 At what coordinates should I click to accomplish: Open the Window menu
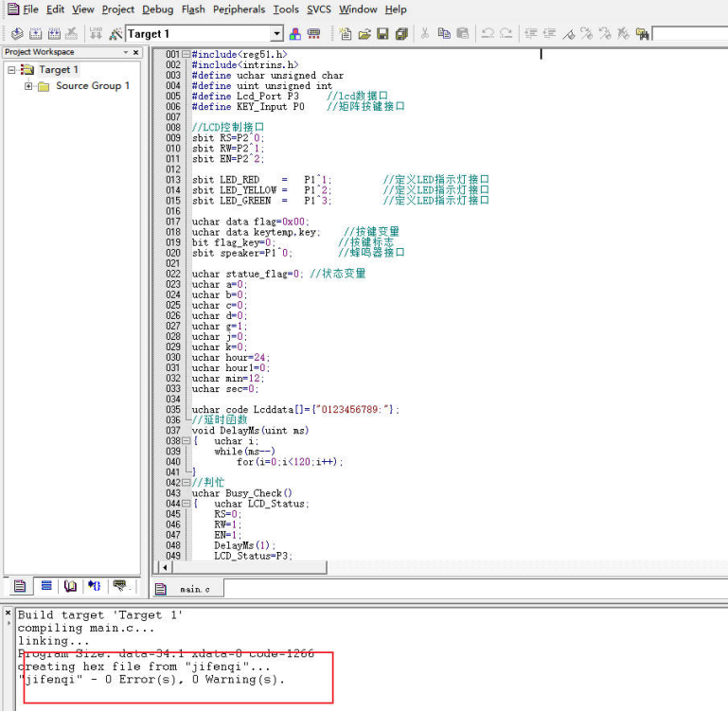[358, 9]
